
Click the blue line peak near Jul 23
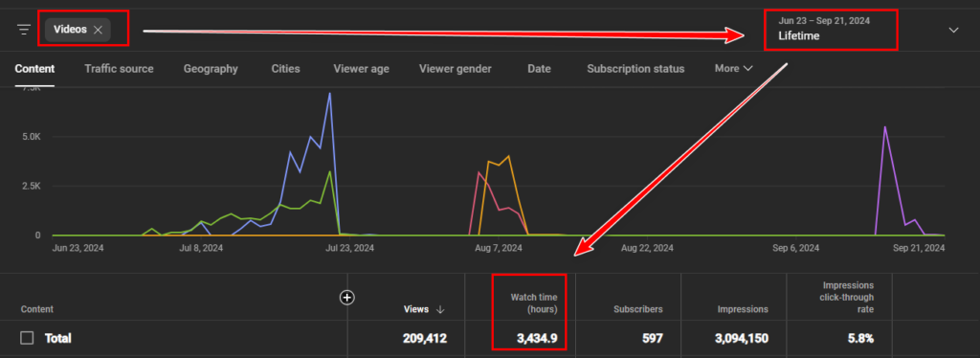[329, 93]
